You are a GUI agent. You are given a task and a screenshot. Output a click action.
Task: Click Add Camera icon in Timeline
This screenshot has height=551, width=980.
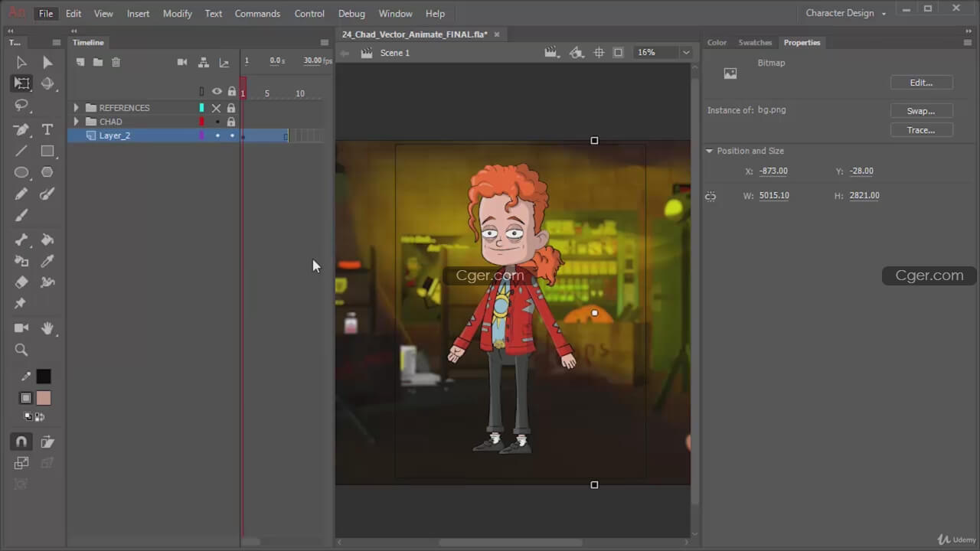182,62
